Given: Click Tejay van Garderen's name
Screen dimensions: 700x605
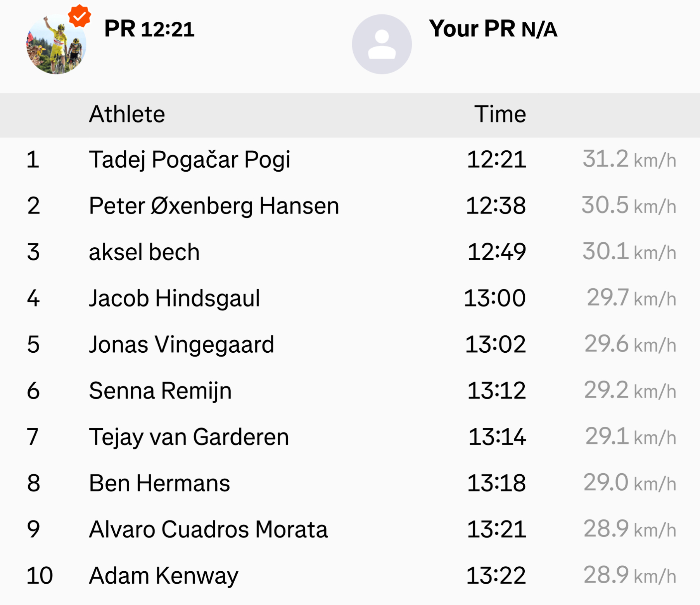Looking at the screenshot, I should [x=188, y=437].
